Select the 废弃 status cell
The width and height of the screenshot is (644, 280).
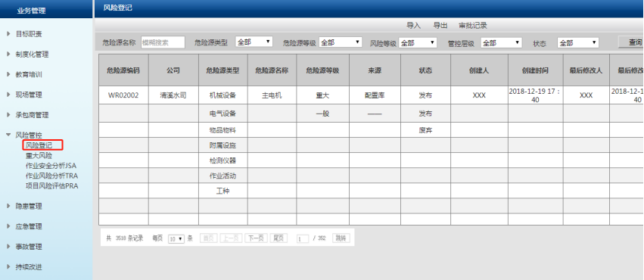pyautogui.click(x=425, y=130)
